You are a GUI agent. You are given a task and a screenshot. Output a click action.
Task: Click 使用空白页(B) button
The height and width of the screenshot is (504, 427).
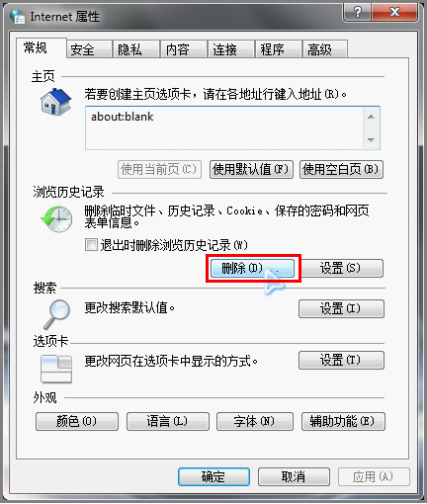tap(341, 169)
